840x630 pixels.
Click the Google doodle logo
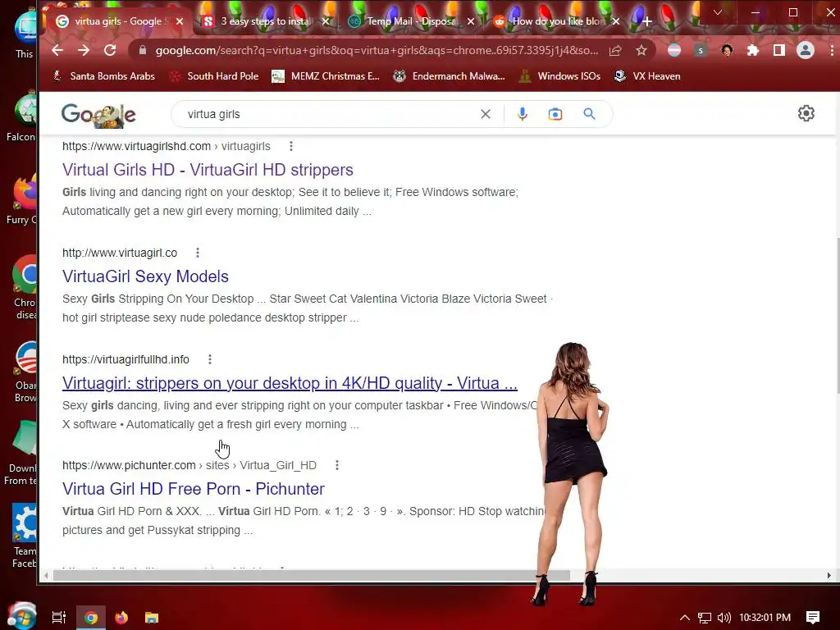pyautogui.click(x=98, y=115)
